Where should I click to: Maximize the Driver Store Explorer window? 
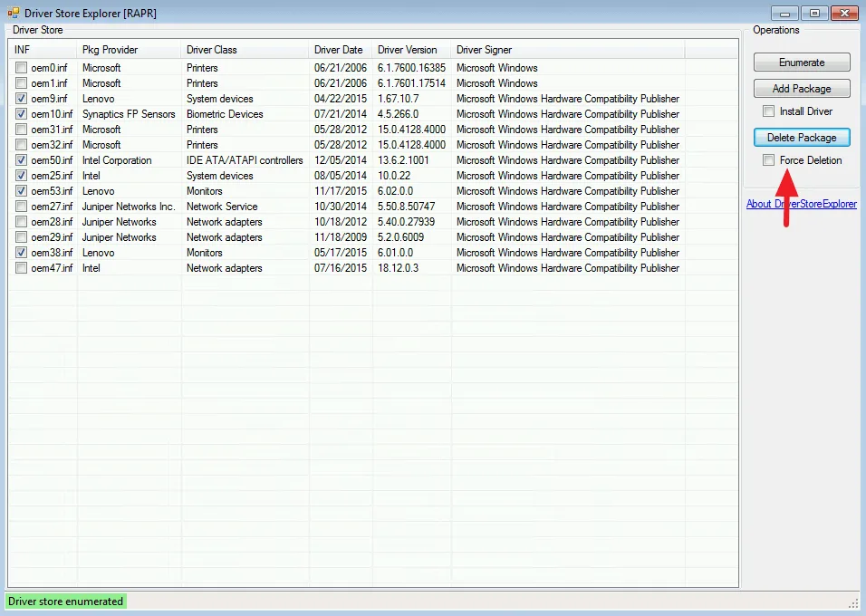click(814, 13)
